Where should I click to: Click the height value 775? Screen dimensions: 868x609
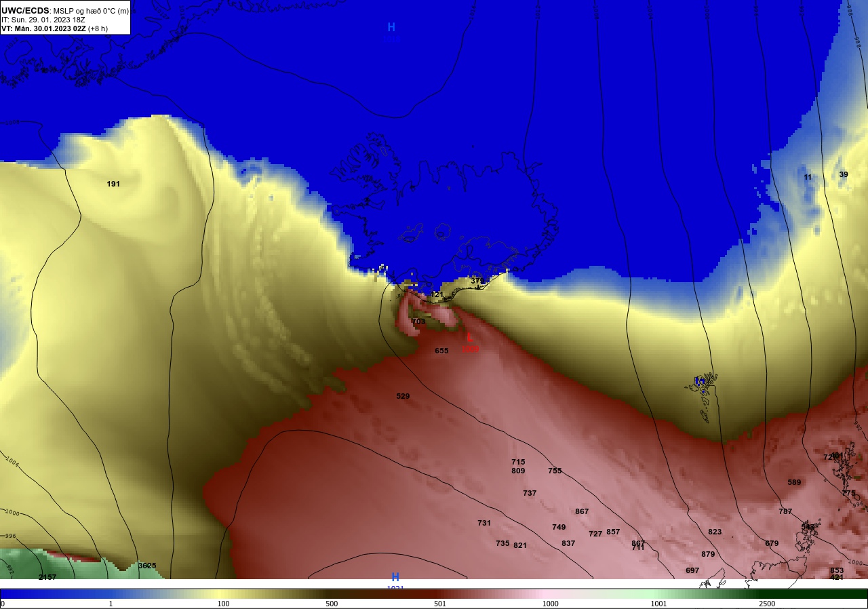click(x=848, y=493)
